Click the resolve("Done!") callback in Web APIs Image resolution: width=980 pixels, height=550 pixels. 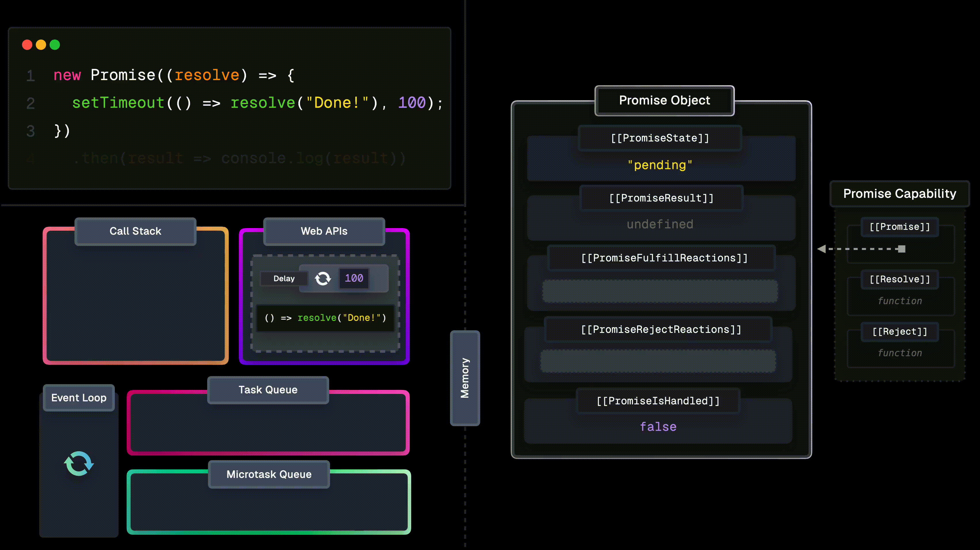coord(325,318)
